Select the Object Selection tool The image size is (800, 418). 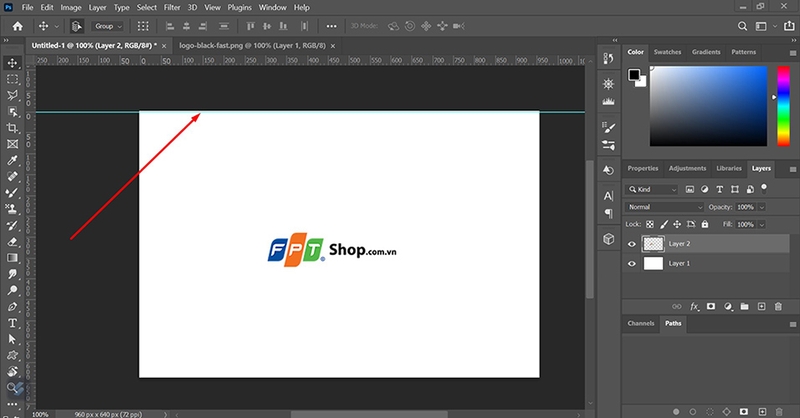click(x=12, y=112)
